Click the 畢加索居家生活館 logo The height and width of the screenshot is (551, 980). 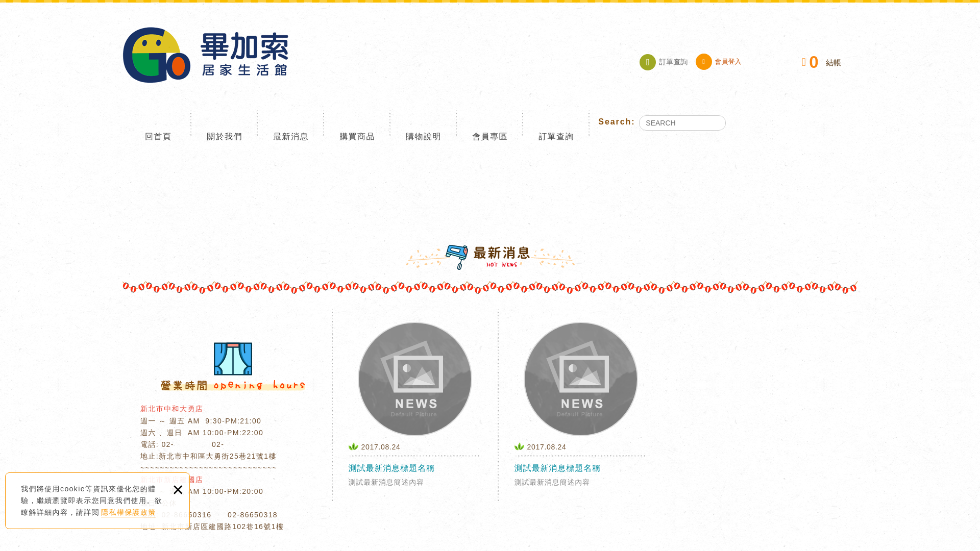(x=205, y=55)
